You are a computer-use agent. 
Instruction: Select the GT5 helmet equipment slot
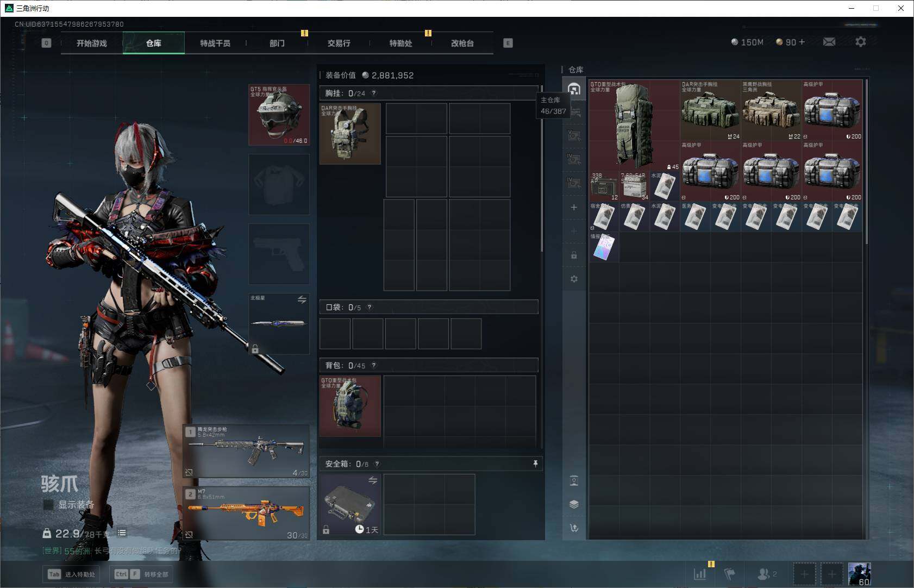279,115
